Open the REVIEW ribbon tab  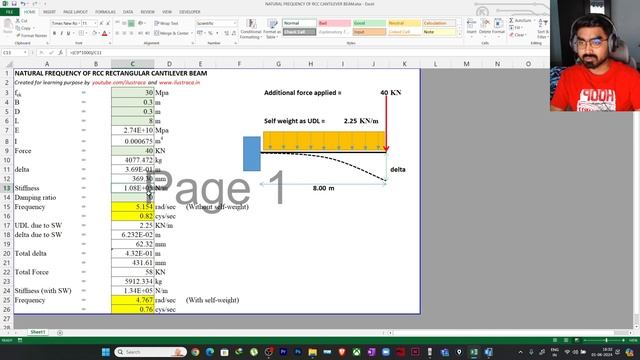click(x=147, y=12)
